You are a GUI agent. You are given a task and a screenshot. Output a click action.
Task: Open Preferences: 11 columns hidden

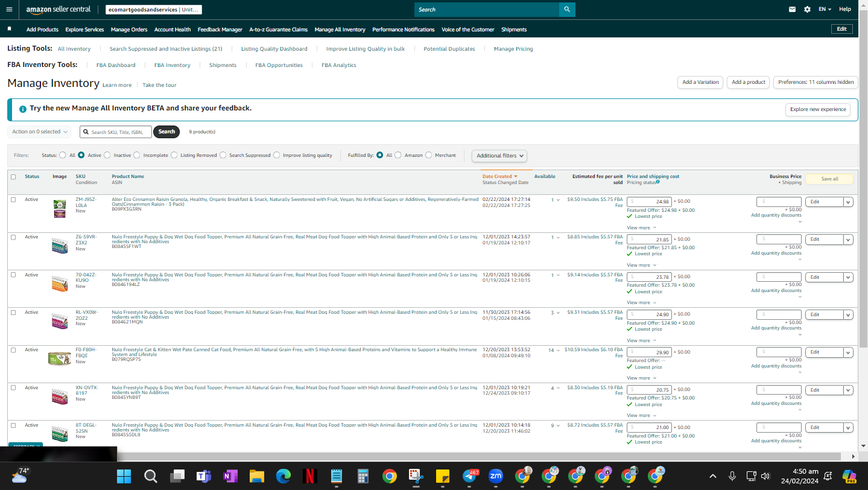point(816,82)
